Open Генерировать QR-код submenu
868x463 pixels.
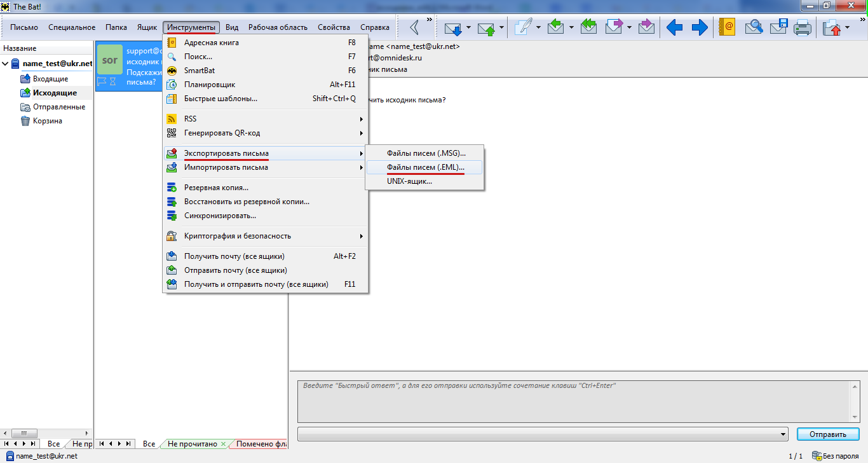point(266,133)
